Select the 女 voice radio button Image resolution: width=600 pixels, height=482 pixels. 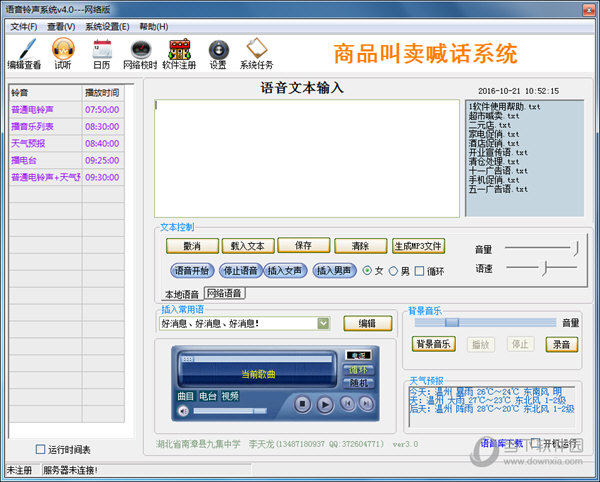coord(367,270)
